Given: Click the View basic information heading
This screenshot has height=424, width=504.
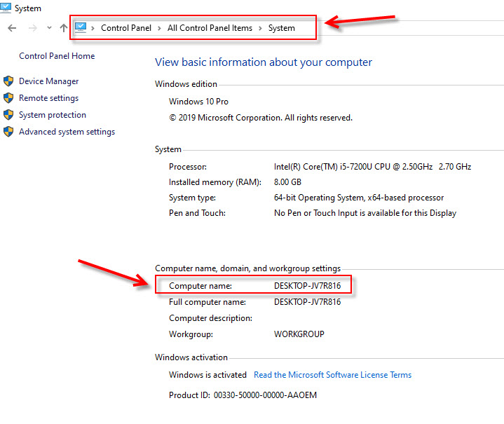Looking at the screenshot, I should 264,62.
